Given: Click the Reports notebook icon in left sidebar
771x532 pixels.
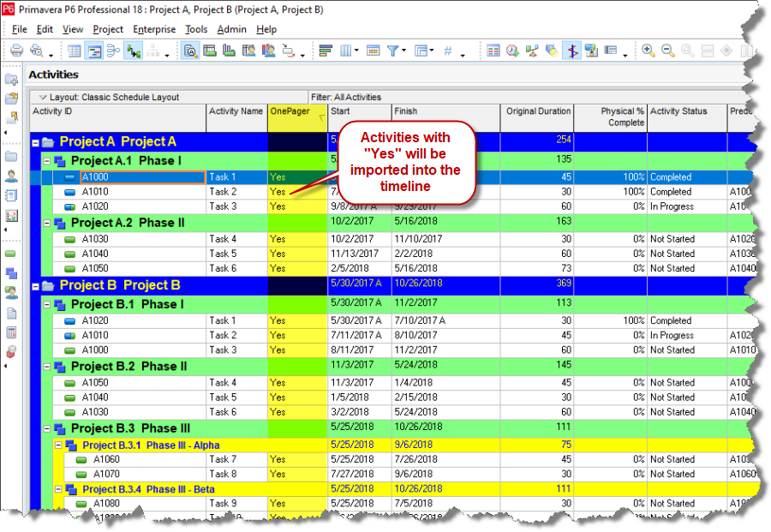Looking at the screenshot, I should (11, 195).
